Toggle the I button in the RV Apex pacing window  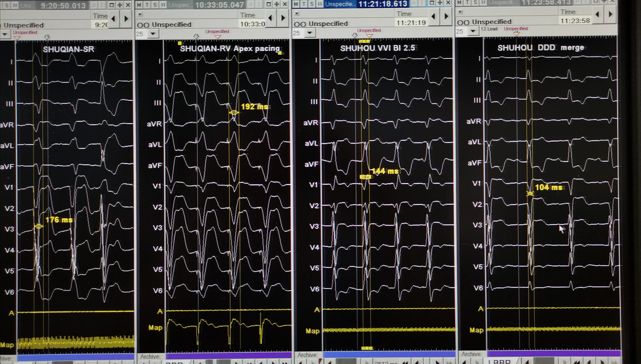259,4
